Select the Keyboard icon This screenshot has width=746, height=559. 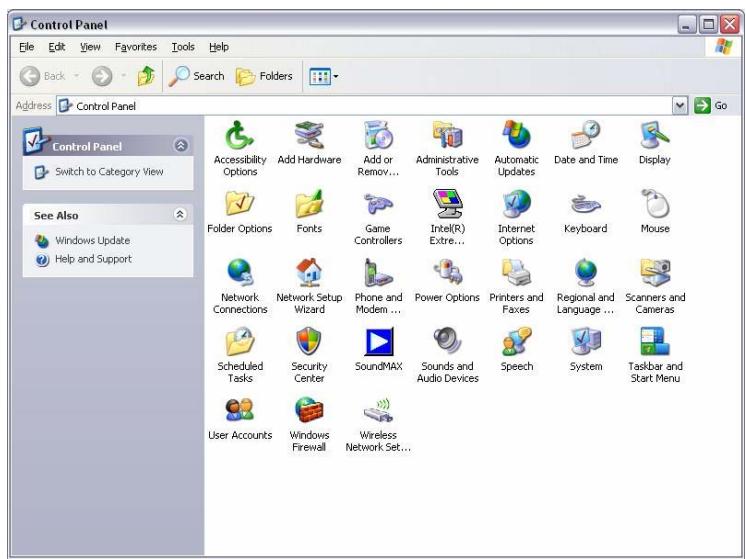tap(586, 212)
